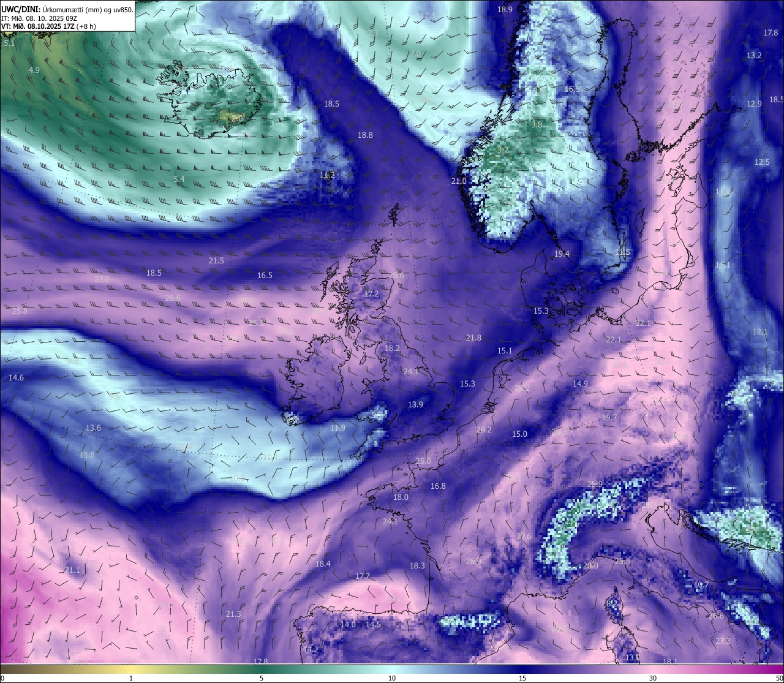Select the '18.9' value at the map top
The height and width of the screenshot is (683, 784).
pos(505,10)
